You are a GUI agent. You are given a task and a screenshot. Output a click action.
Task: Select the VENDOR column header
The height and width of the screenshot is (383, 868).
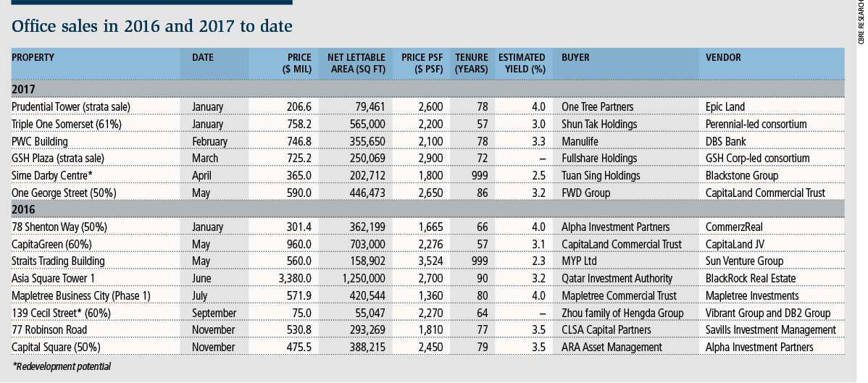point(723,57)
